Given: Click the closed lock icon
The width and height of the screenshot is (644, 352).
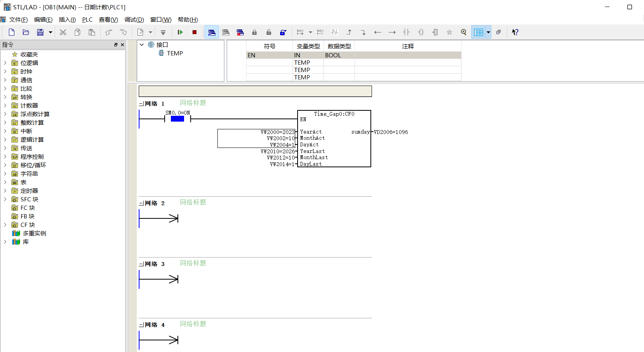Looking at the screenshot, I should click(255, 32).
